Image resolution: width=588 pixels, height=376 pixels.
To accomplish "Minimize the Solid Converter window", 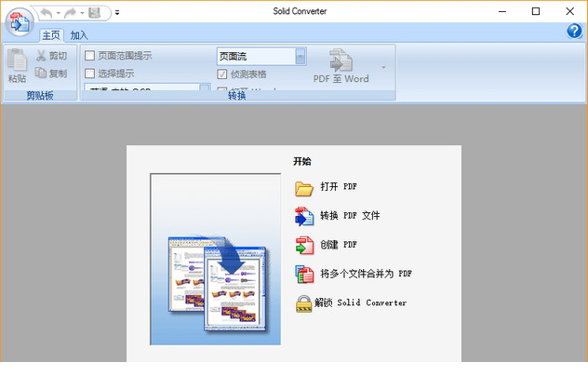I will (502, 11).
